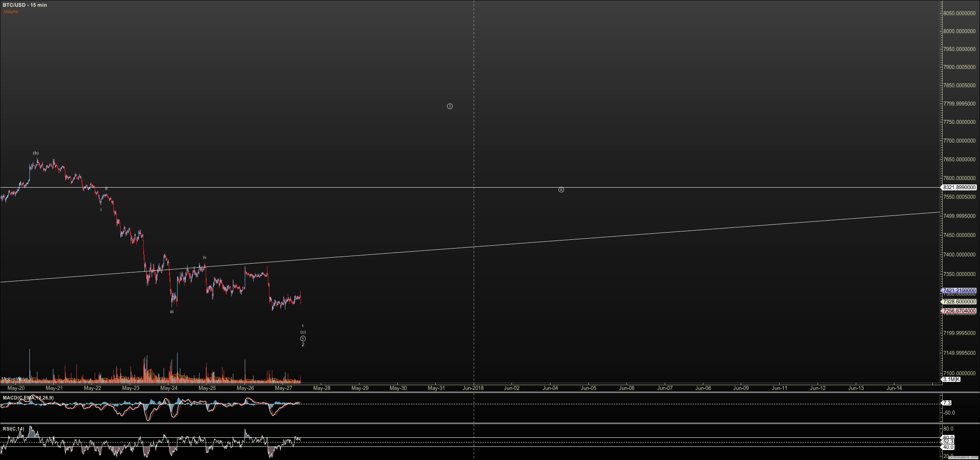Click the MACD indicator title
Image resolution: width=980 pixels, height=460 pixels.
coord(28,397)
